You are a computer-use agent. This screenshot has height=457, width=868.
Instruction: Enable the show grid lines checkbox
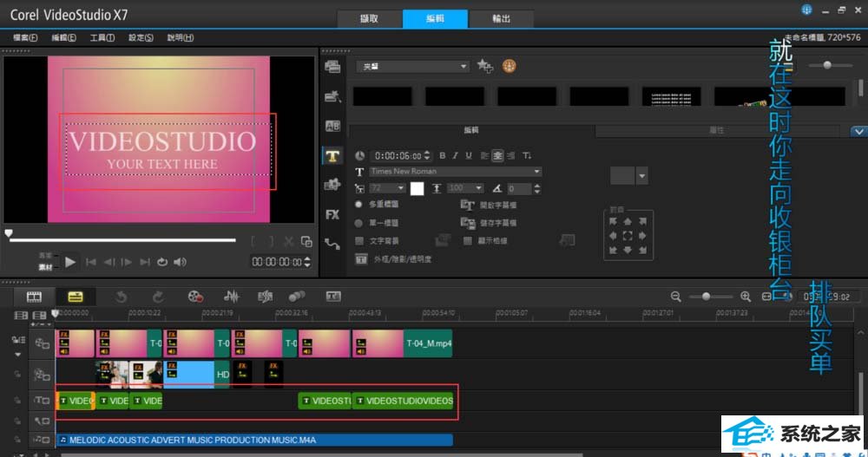468,241
